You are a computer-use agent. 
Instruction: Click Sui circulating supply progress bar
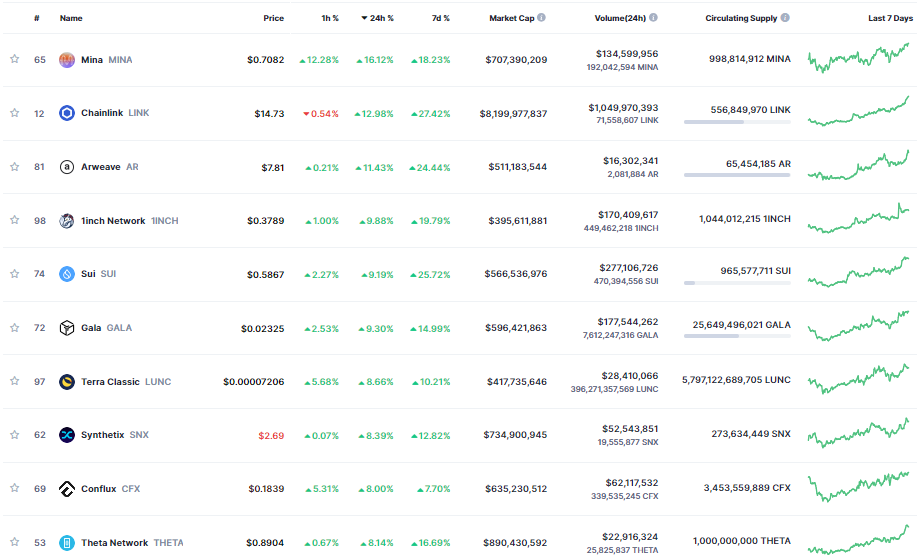737,282
